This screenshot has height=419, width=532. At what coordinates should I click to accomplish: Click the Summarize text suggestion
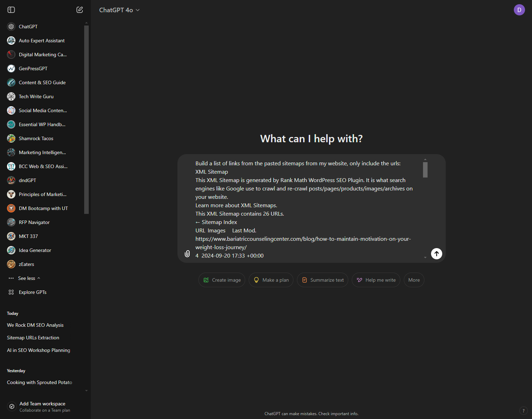coord(322,280)
